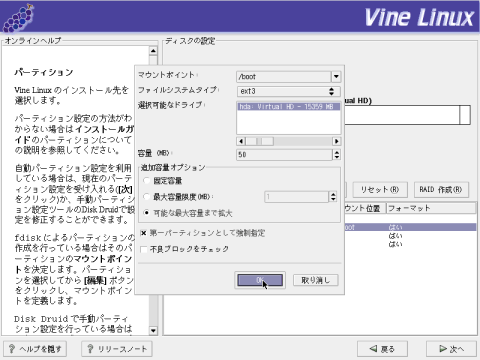Click help panel scroll down arrow
The image size is (480, 360).
pos(153,331)
